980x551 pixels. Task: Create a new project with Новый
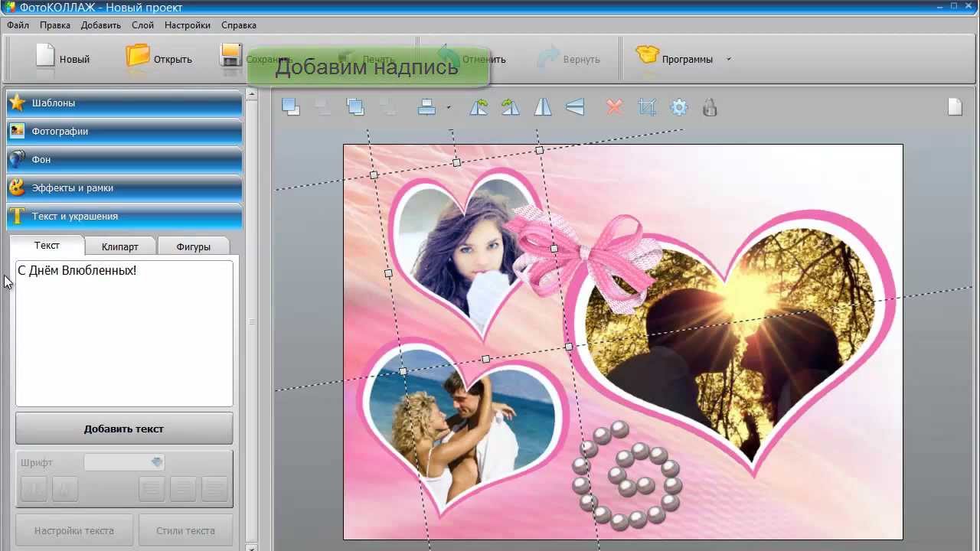point(63,59)
